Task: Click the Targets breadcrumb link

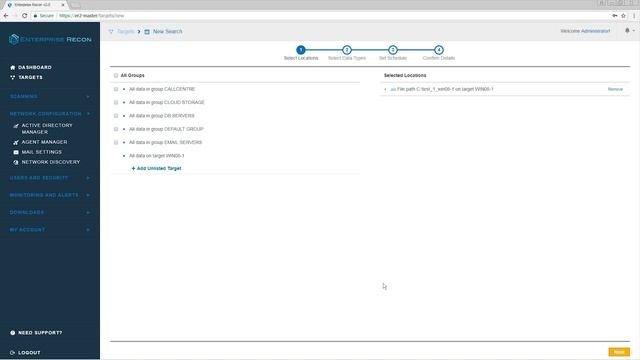Action: 126,31
